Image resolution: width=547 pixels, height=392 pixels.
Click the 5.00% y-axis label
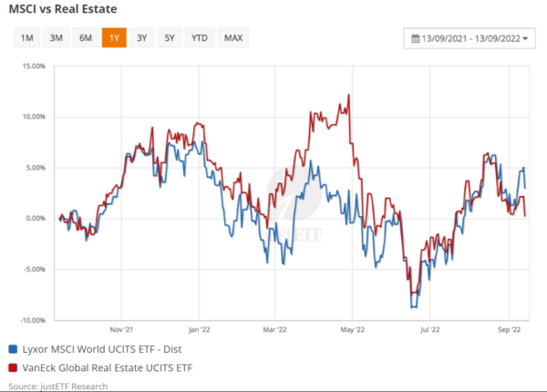point(36,168)
